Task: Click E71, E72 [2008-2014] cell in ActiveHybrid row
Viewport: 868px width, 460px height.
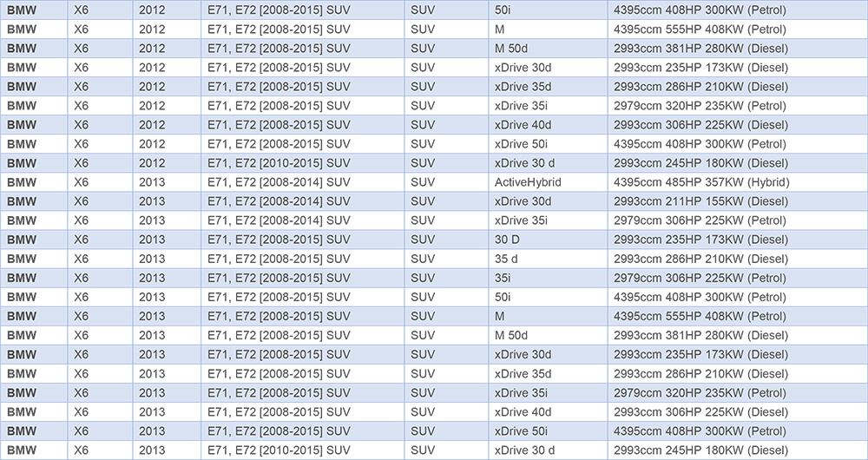Action: click(x=279, y=182)
